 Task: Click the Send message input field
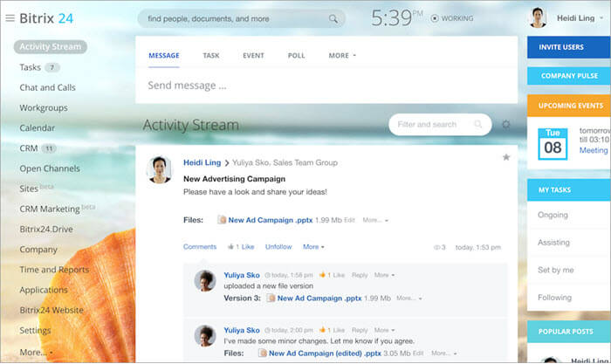[x=323, y=86]
